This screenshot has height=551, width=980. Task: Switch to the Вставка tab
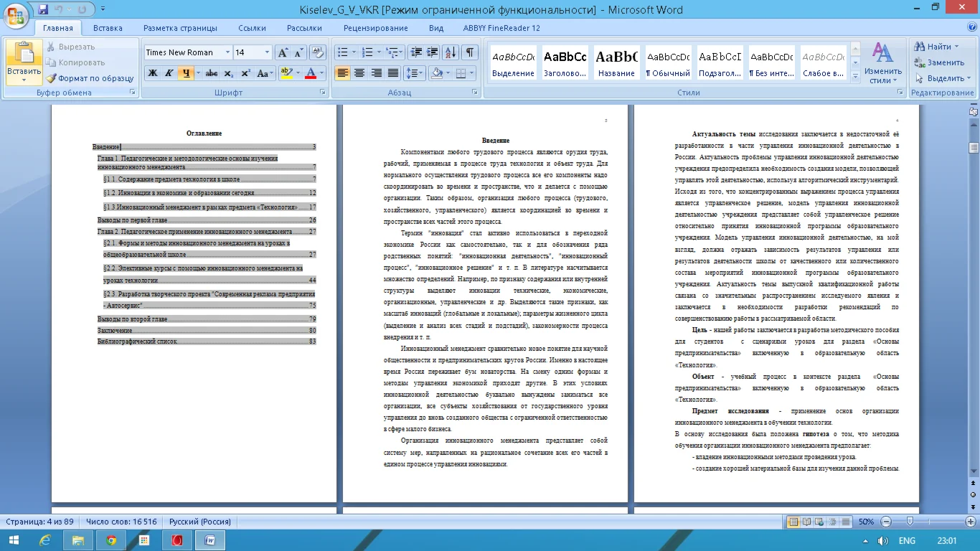108,28
